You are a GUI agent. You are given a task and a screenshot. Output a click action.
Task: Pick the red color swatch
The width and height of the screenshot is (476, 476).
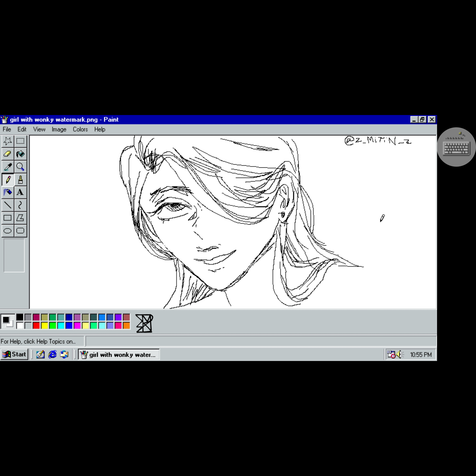[36, 326]
